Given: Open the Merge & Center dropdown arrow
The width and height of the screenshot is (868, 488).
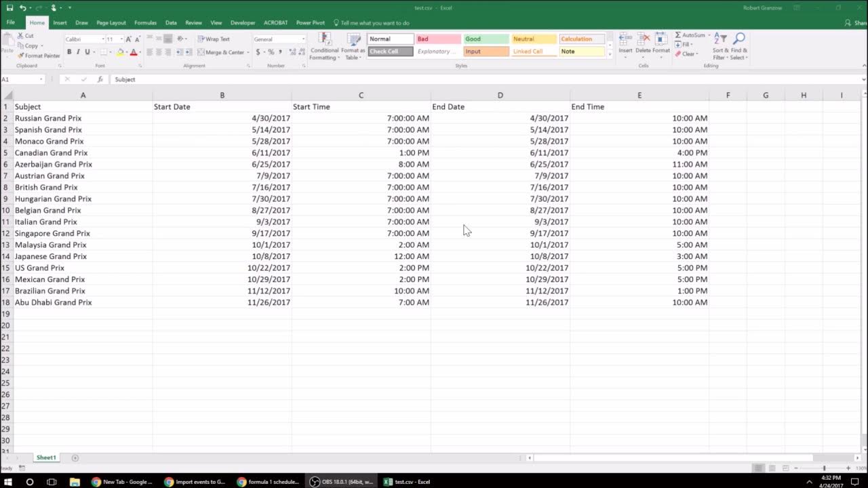Looking at the screenshot, I should [x=248, y=52].
